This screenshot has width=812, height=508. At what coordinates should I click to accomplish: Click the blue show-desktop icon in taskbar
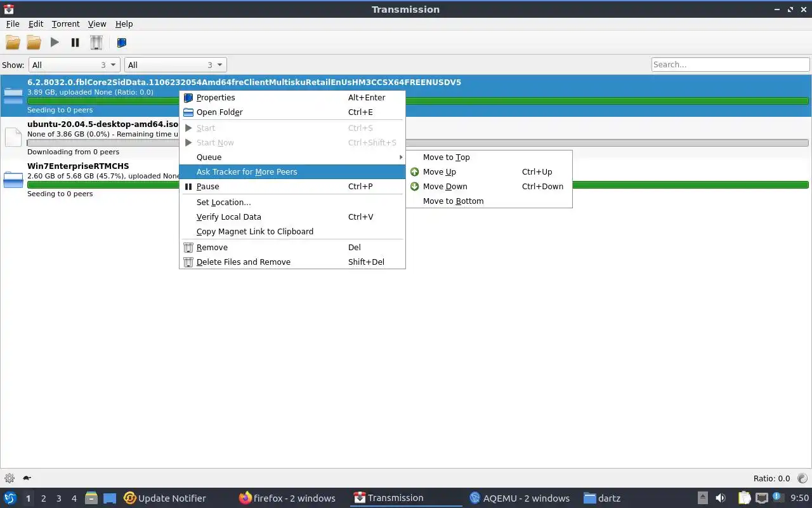pyautogui.click(x=110, y=498)
